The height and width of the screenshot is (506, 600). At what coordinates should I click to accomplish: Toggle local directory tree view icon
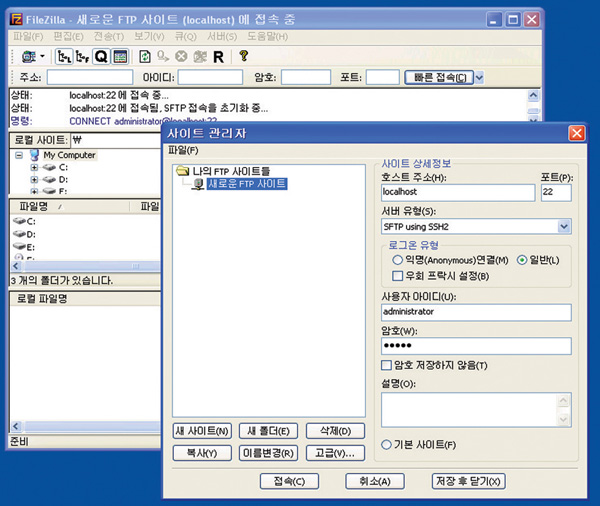click(x=64, y=57)
